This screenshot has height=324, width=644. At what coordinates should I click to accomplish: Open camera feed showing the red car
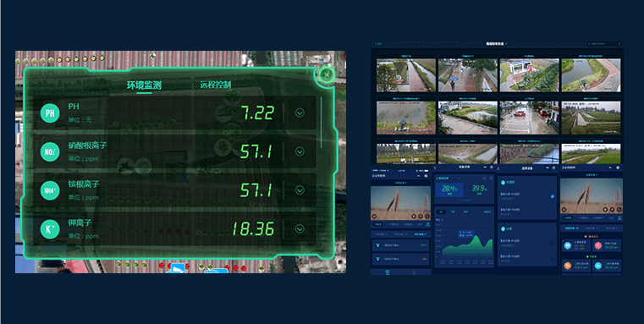point(529,118)
